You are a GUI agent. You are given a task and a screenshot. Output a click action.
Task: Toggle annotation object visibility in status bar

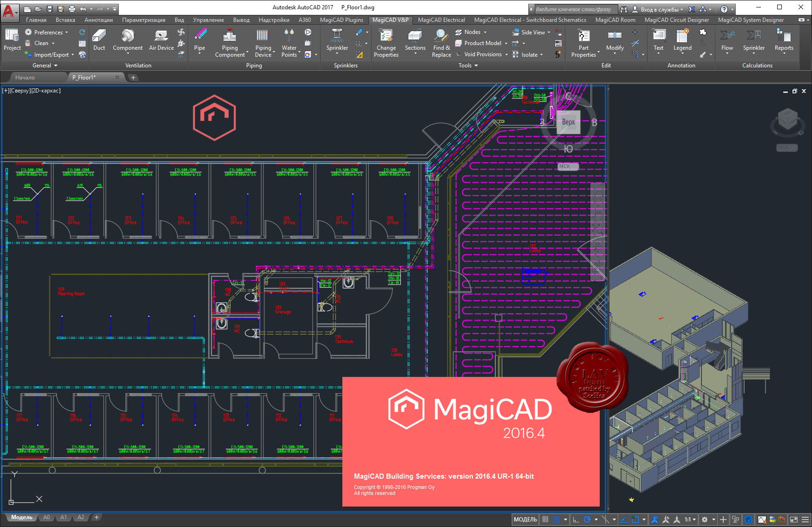(655, 520)
